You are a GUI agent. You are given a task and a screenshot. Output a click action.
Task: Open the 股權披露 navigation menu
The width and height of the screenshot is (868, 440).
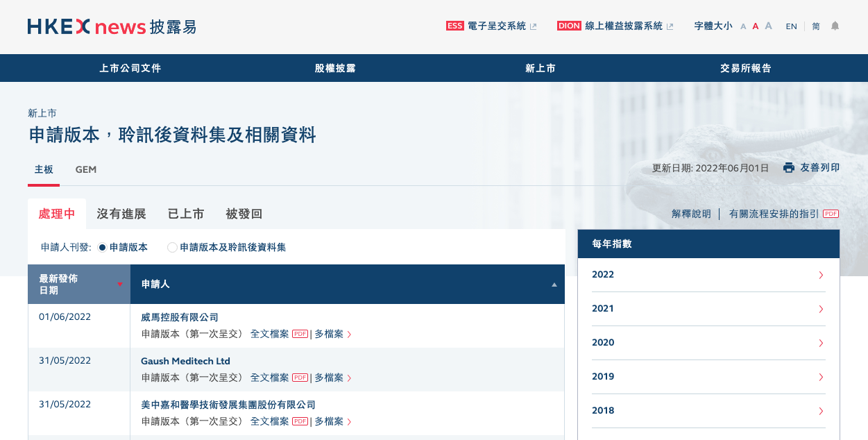(335, 68)
